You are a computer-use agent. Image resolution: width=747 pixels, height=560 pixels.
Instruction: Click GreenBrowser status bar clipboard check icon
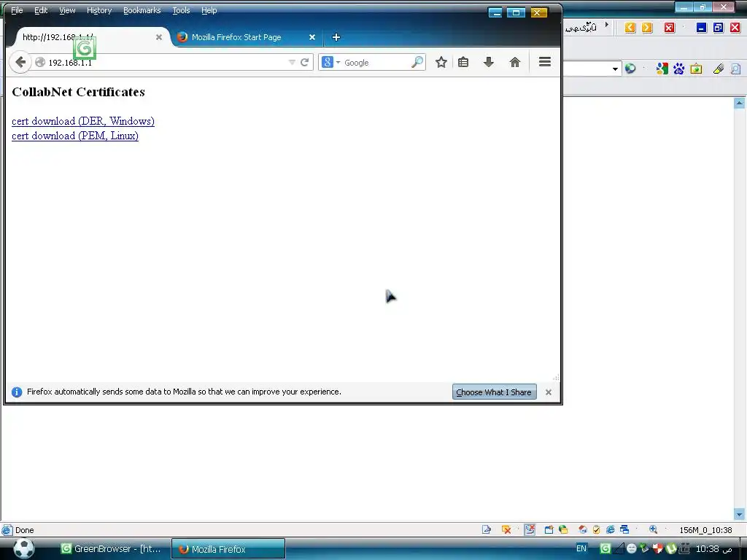[596, 529]
